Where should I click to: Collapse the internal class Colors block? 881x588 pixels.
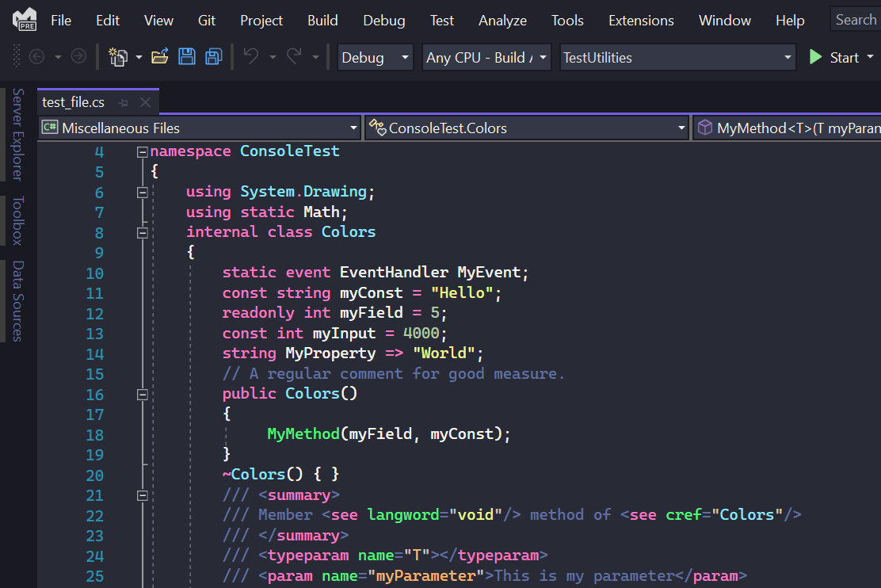pyautogui.click(x=142, y=232)
